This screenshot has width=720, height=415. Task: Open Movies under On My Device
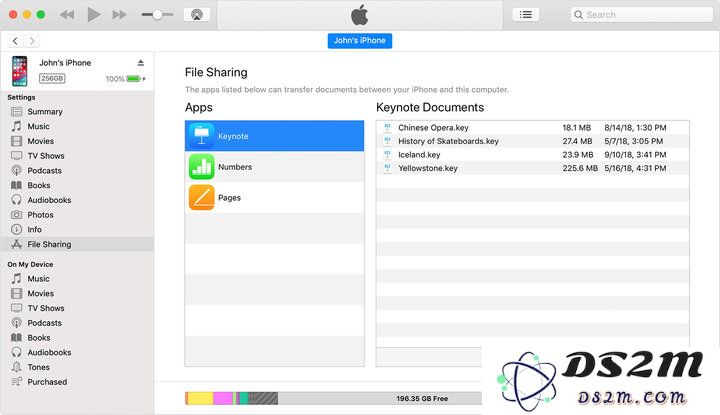click(40, 293)
